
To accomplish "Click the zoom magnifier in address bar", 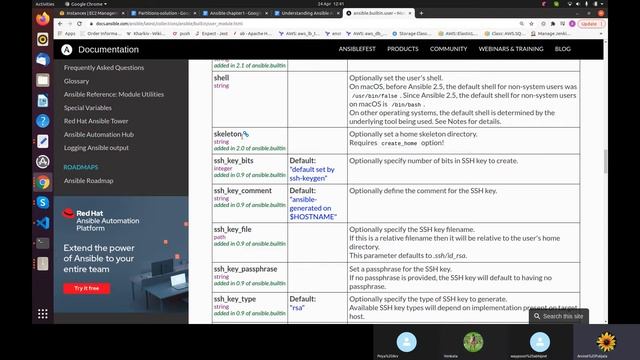I will (522, 24).
